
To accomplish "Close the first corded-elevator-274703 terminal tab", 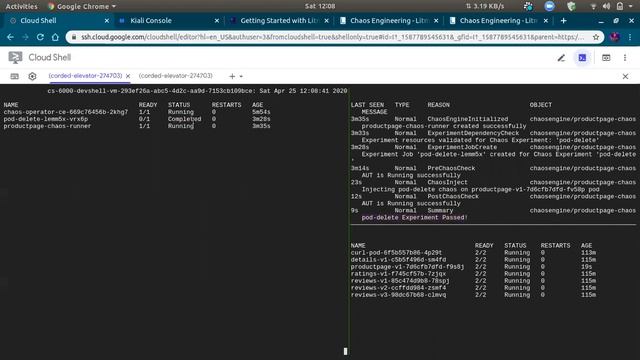I will [x=128, y=76].
